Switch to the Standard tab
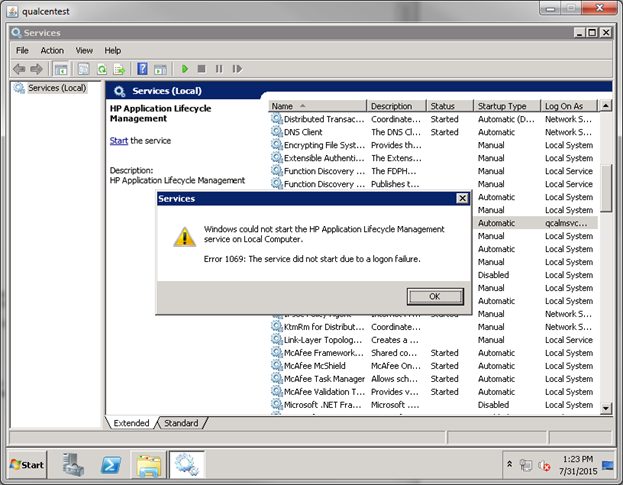623x485 pixels. [x=181, y=423]
